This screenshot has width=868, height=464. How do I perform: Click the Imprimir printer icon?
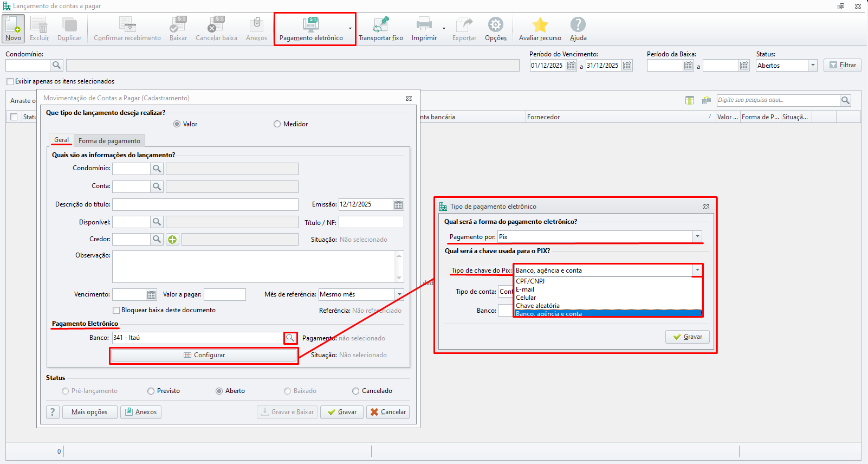[x=424, y=25]
